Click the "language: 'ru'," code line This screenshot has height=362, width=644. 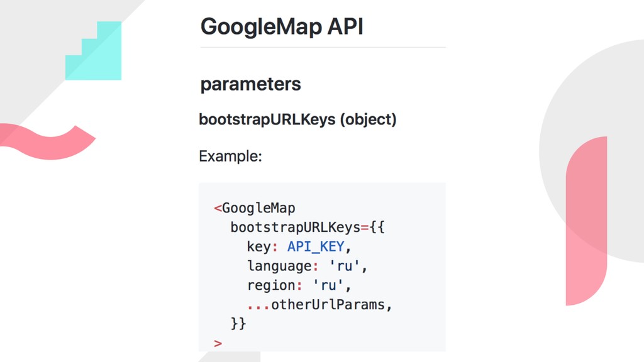[x=307, y=266]
